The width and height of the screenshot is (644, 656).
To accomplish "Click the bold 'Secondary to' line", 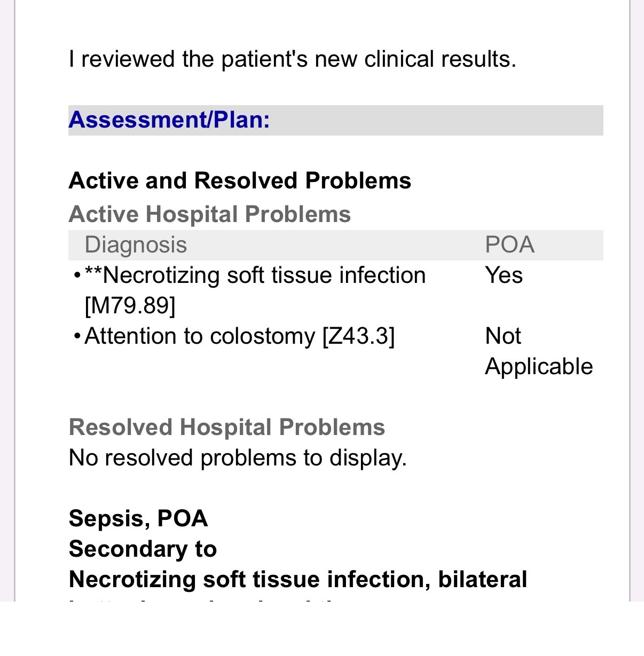I will click(x=143, y=549).
